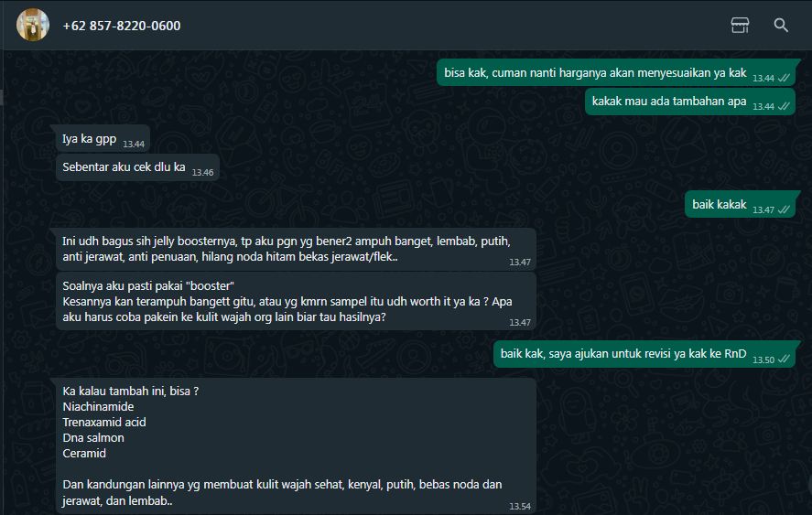Viewport: 812px width, 515px height.
Task: Click read ticks on 'kakak mau ada tambahan apa'
Action: 784,106
